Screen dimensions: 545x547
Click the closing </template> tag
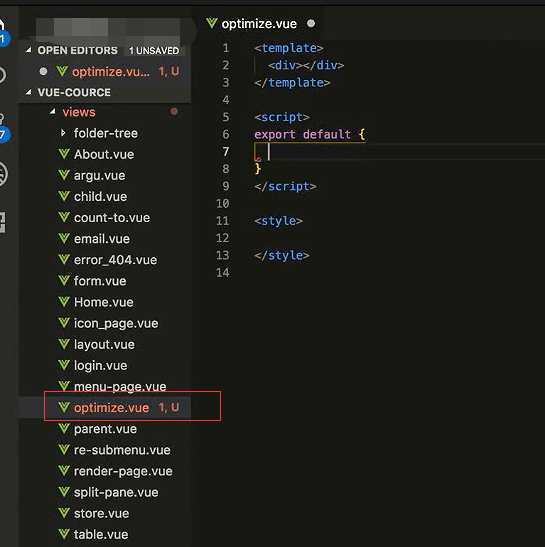coord(292,83)
